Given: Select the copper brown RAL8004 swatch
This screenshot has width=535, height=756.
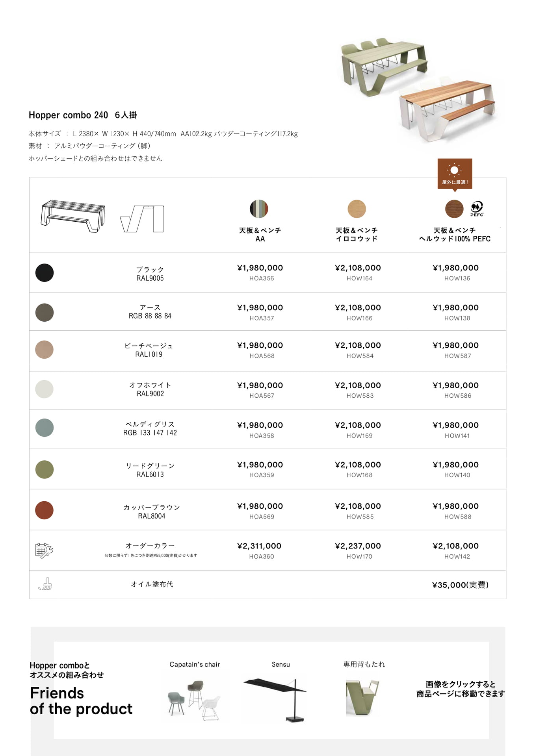Looking at the screenshot, I should pyautogui.click(x=45, y=510).
